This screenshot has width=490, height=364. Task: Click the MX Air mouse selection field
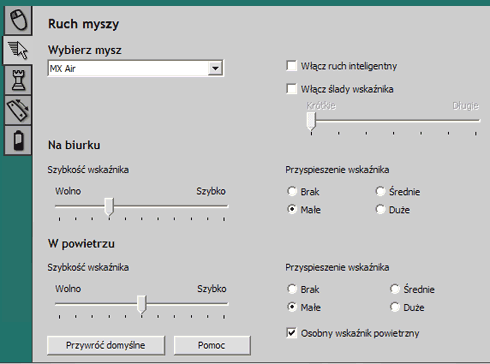[x=136, y=68]
